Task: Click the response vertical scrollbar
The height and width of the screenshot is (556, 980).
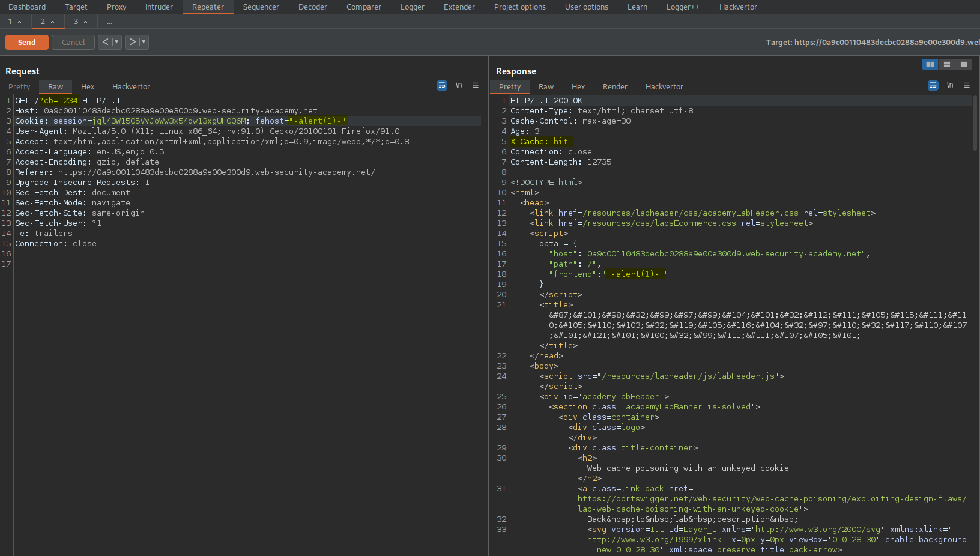Action: (975, 122)
